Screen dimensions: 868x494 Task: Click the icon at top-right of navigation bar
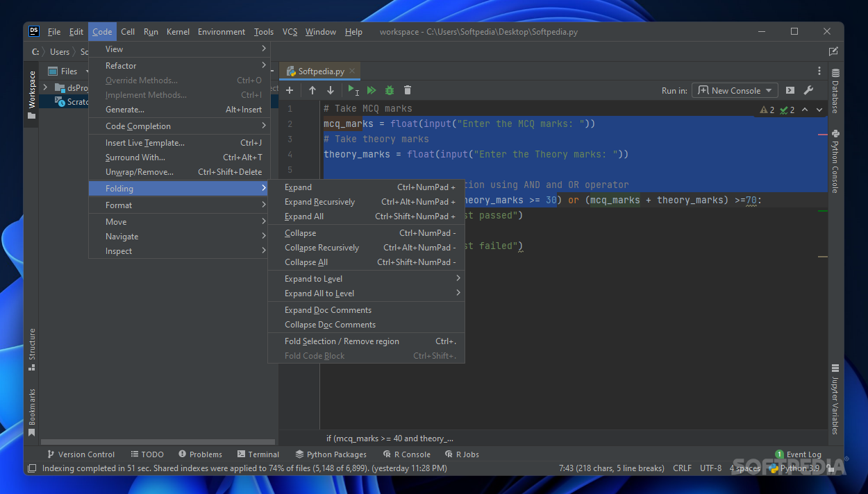click(x=833, y=51)
